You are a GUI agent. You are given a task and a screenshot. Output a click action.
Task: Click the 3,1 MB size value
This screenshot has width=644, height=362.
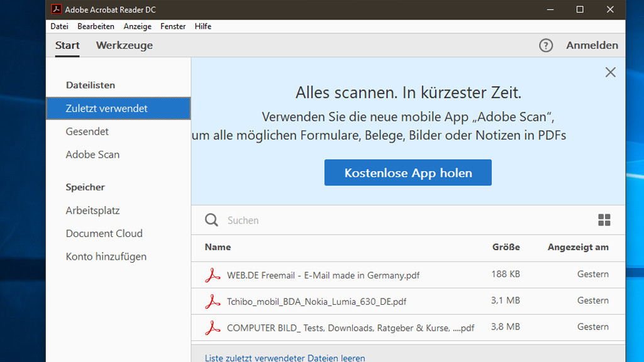coord(506,300)
